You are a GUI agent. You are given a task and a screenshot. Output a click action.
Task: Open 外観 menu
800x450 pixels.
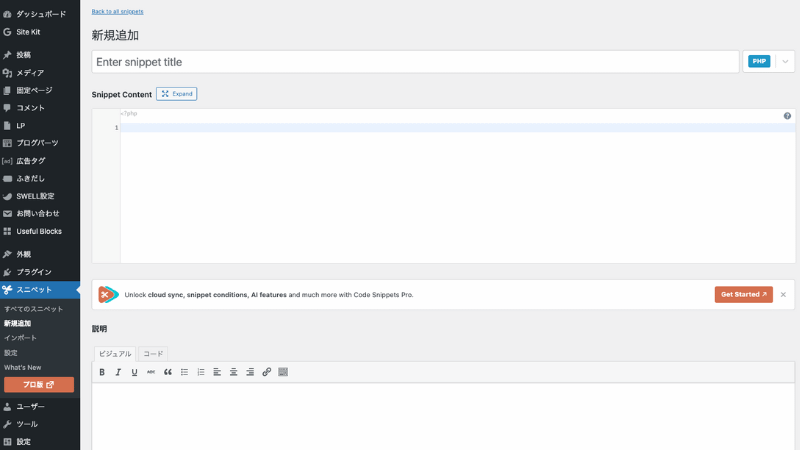[40, 254]
